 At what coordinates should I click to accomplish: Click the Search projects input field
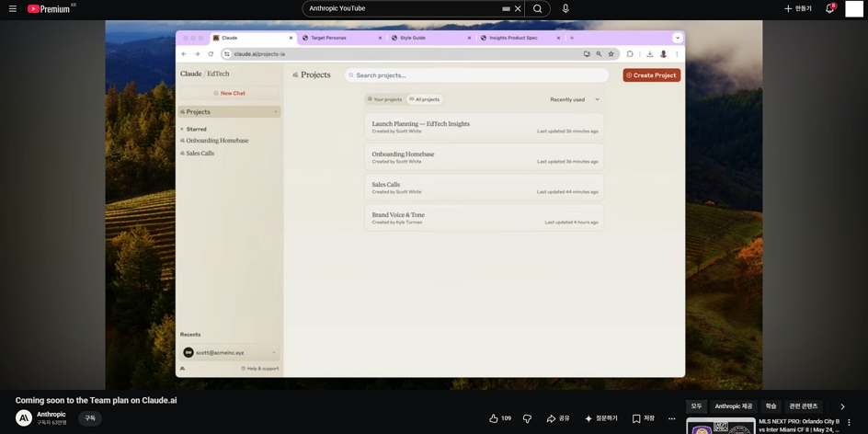point(476,75)
